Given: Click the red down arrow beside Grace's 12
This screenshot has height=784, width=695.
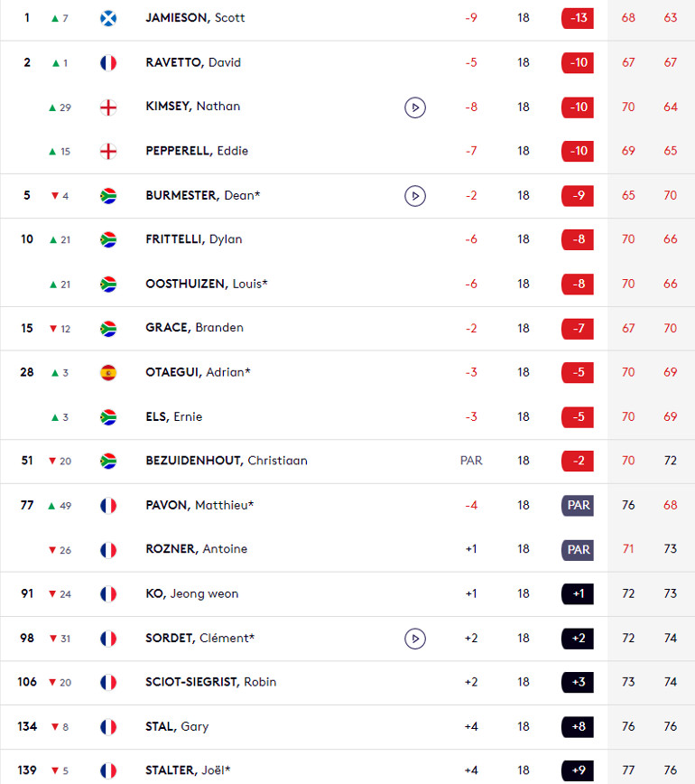Looking at the screenshot, I should coord(53,329).
